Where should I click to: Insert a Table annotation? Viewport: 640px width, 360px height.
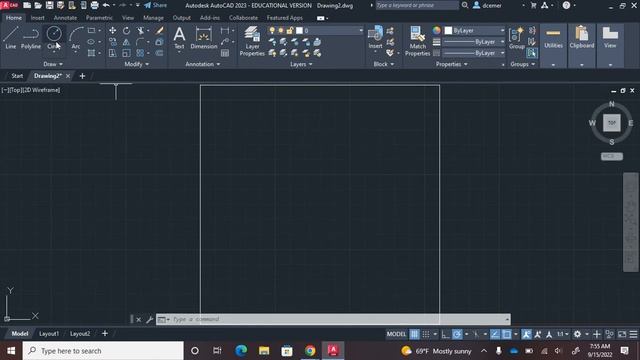[225, 53]
